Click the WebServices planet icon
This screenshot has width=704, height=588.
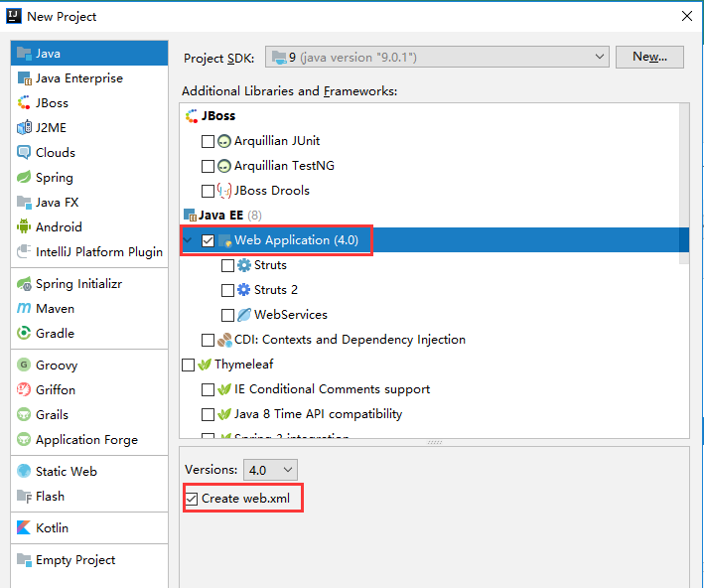pyautogui.click(x=244, y=315)
